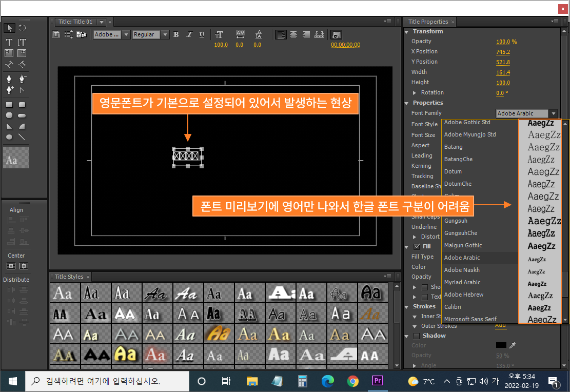Select the horizontal Type tool

pos(9,42)
